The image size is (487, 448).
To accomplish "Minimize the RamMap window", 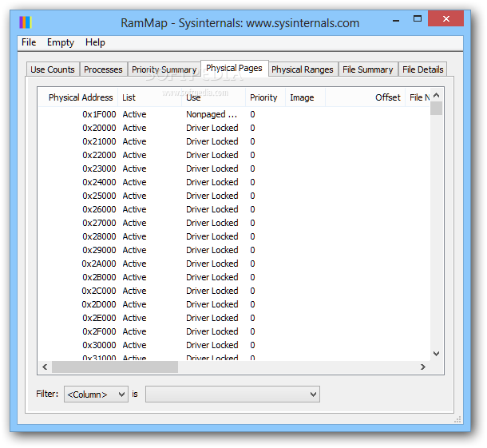I will [396, 21].
